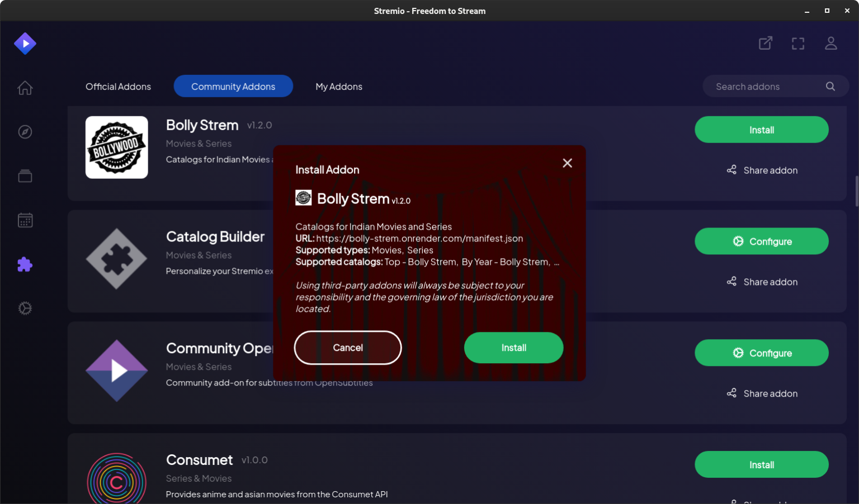Open Stremio Settings via gear icon
The width and height of the screenshot is (859, 504).
(x=25, y=308)
